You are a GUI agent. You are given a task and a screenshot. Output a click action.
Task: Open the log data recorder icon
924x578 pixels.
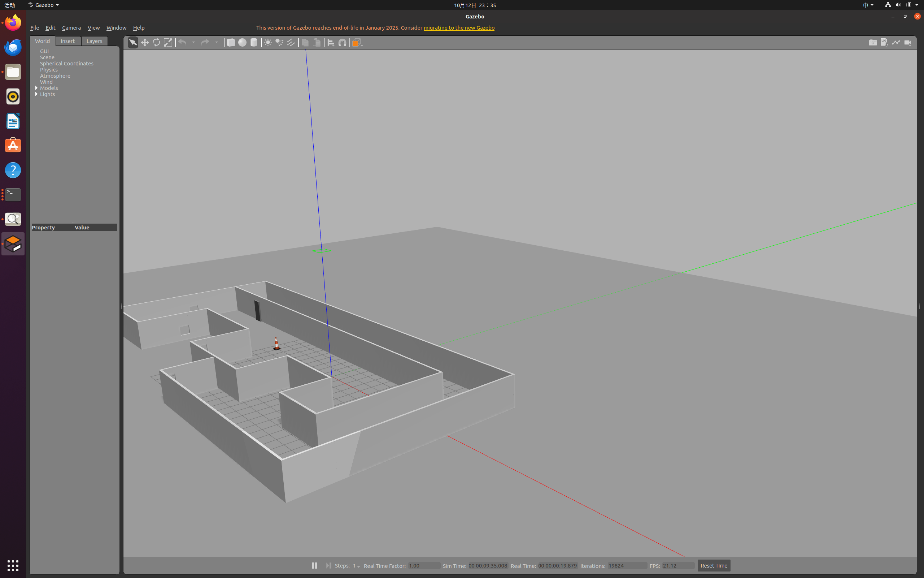click(884, 42)
